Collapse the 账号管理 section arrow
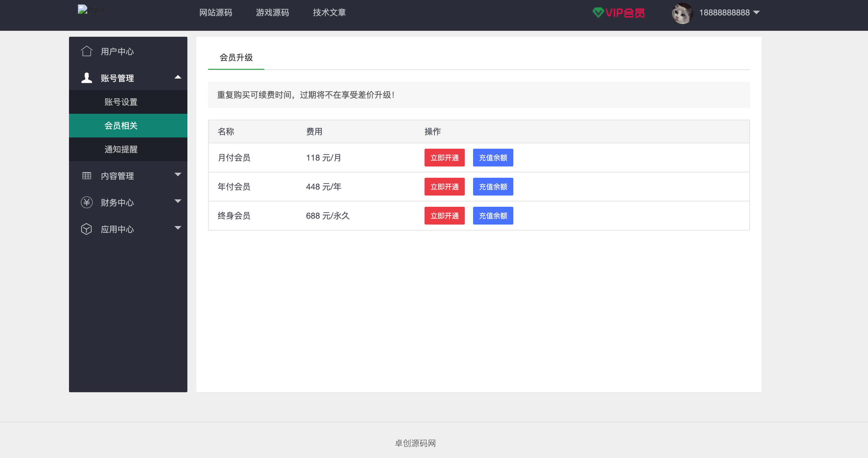Image resolution: width=868 pixels, height=458 pixels. point(178,77)
